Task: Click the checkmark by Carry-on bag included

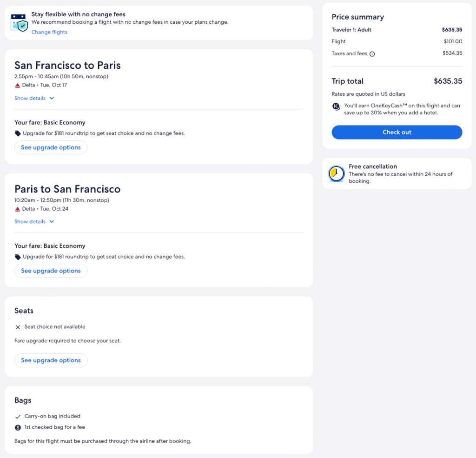Action: (18, 417)
